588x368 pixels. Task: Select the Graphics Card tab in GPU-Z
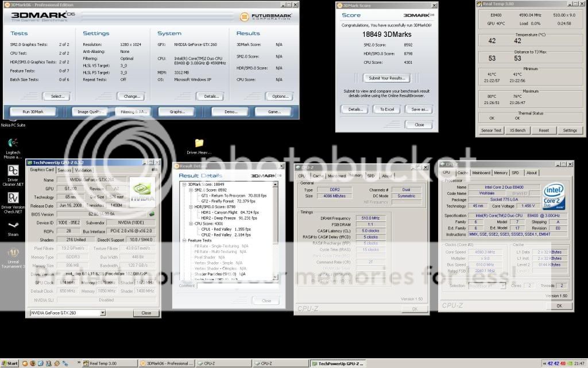[42, 170]
